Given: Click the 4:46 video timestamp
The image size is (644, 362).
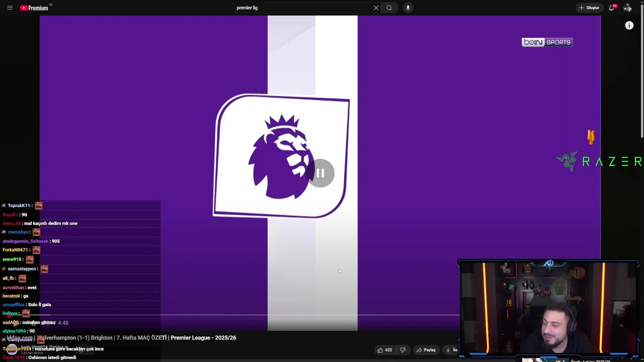Looking at the screenshot, I should tap(63, 323).
